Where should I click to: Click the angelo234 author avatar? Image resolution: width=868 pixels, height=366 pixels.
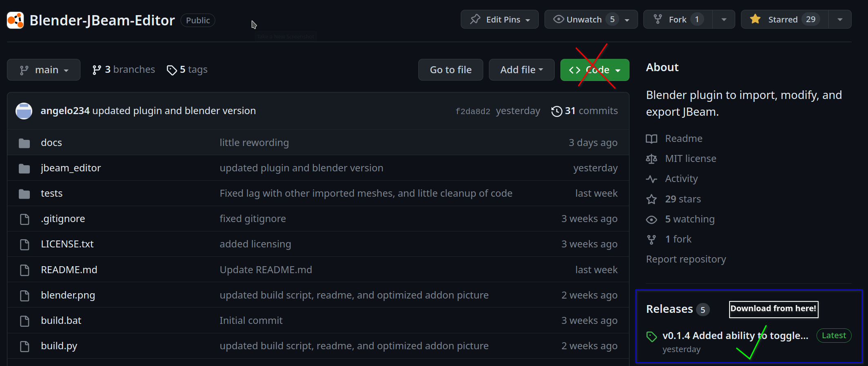point(24,111)
